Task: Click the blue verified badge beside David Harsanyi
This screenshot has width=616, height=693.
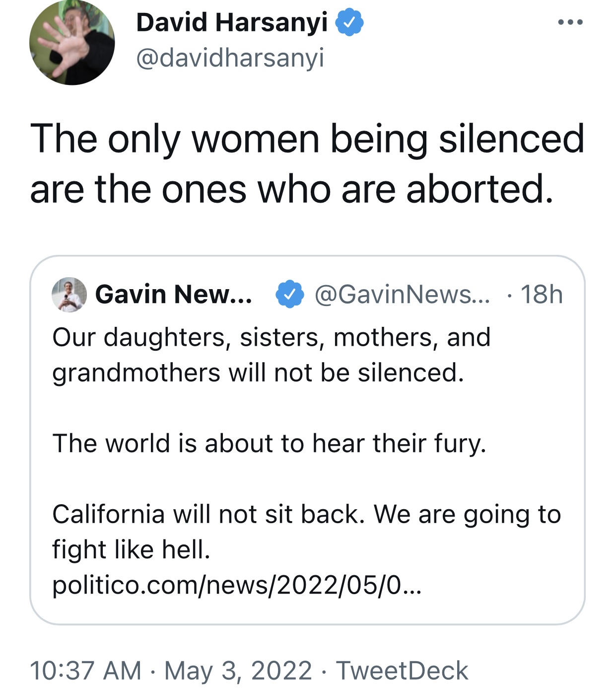Action: point(350,22)
